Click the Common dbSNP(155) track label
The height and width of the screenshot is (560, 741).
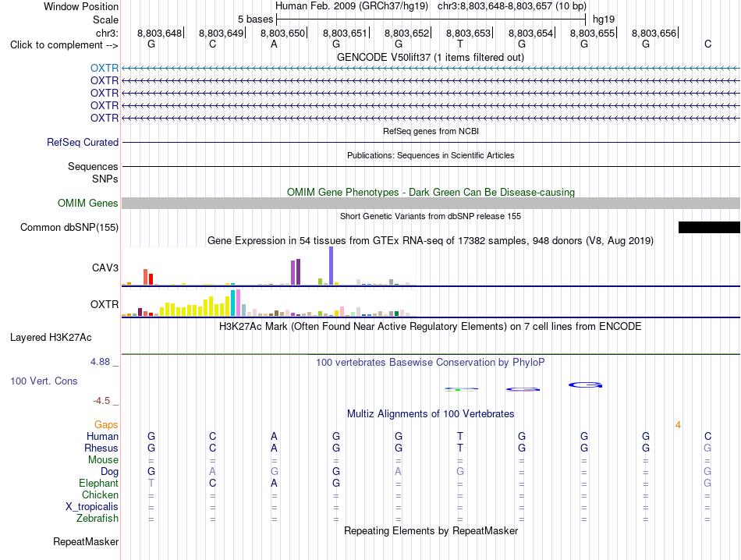coord(69,227)
